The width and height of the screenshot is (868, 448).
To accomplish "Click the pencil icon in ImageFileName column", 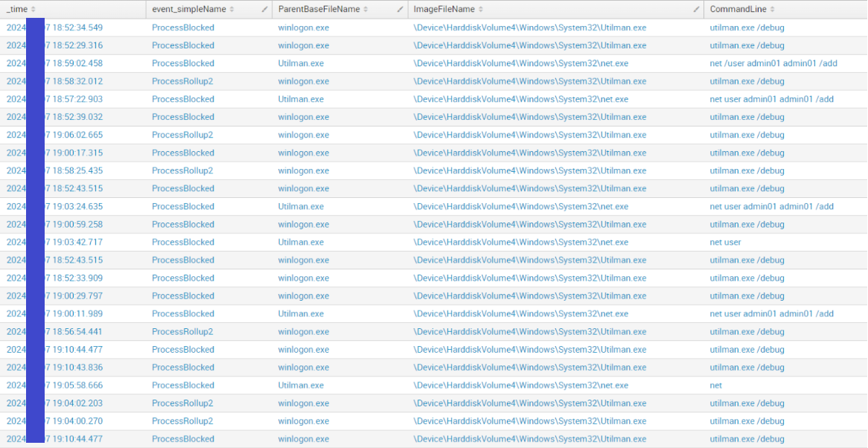I will [696, 9].
